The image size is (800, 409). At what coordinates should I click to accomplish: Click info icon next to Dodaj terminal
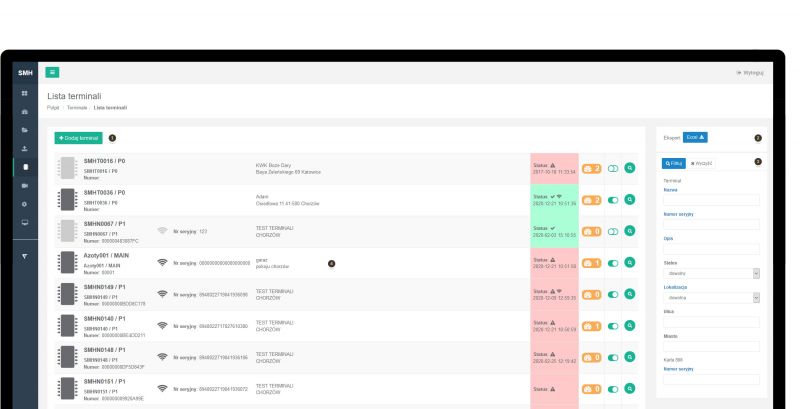tap(112, 137)
